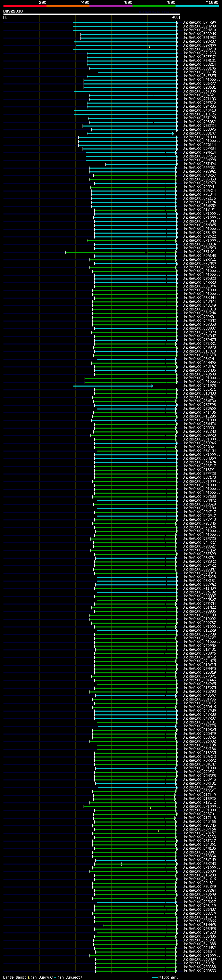222x980 pixels.
Task: Choose the UniRef100_Q67EP8 label
Action: [x=199, y=405]
